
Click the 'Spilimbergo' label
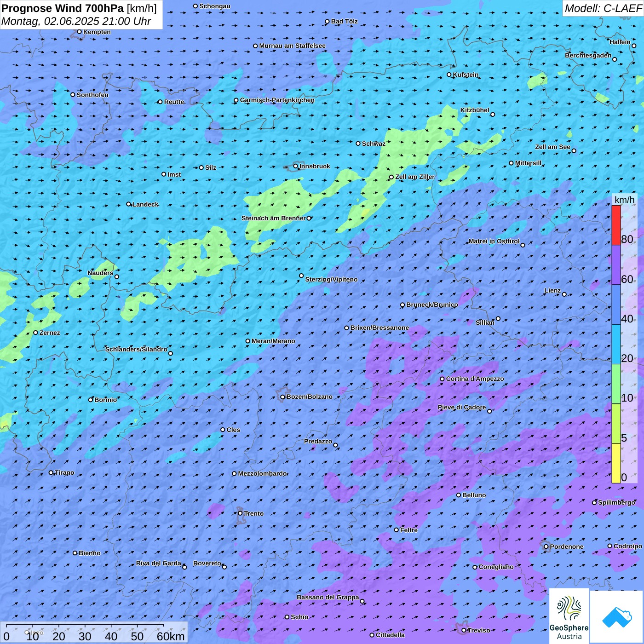click(616, 502)
